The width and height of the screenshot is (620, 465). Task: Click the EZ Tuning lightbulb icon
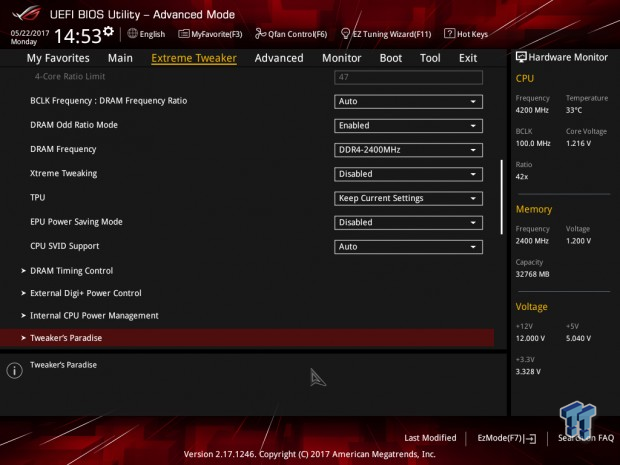[346, 34]
